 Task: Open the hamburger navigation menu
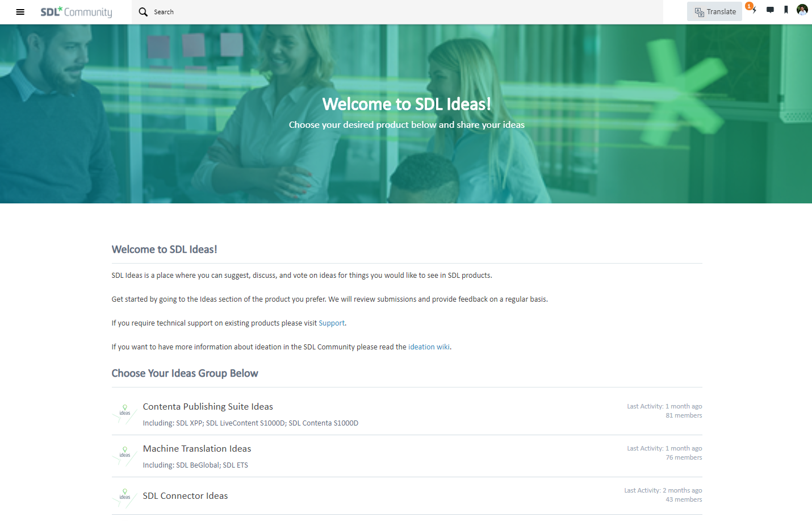(x=20, y=12)
